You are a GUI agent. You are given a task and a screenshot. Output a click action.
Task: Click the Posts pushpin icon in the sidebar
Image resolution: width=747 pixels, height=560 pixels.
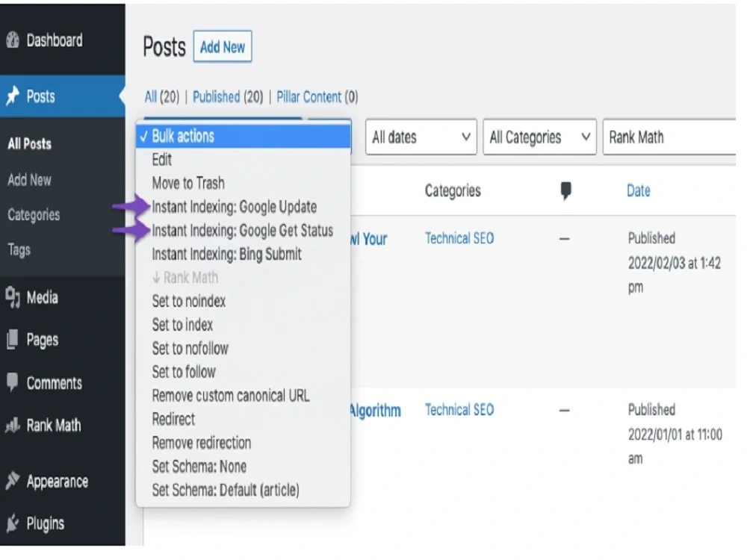tap(13, 96)
